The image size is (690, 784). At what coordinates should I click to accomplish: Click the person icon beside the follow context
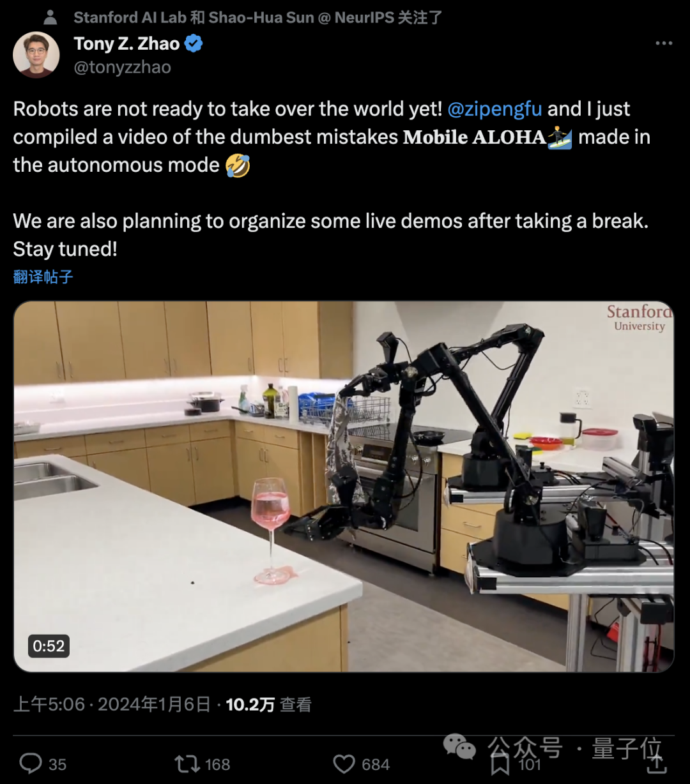point(50,18)
